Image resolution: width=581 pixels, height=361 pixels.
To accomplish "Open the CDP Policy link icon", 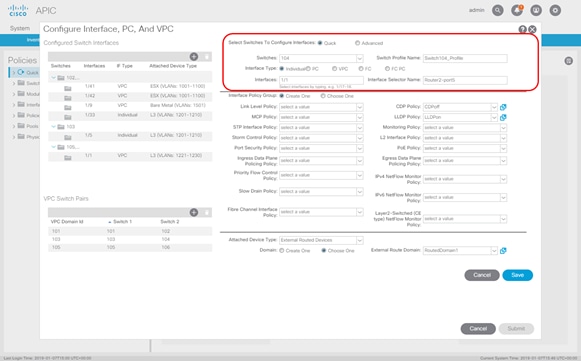I will point(503,107).
